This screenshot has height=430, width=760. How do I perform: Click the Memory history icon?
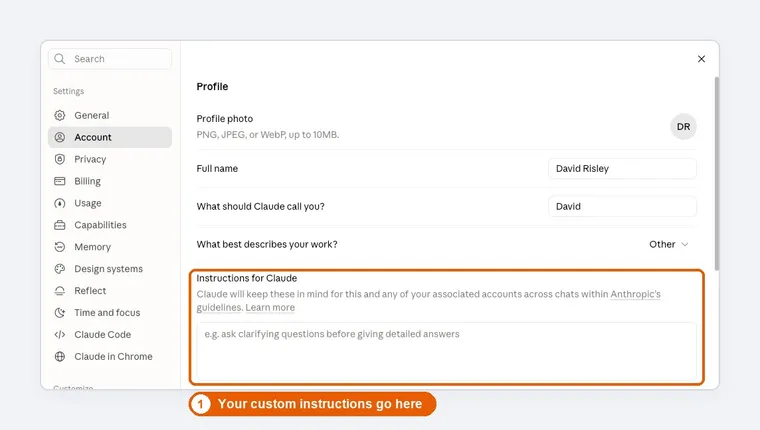tap(60, 247)
